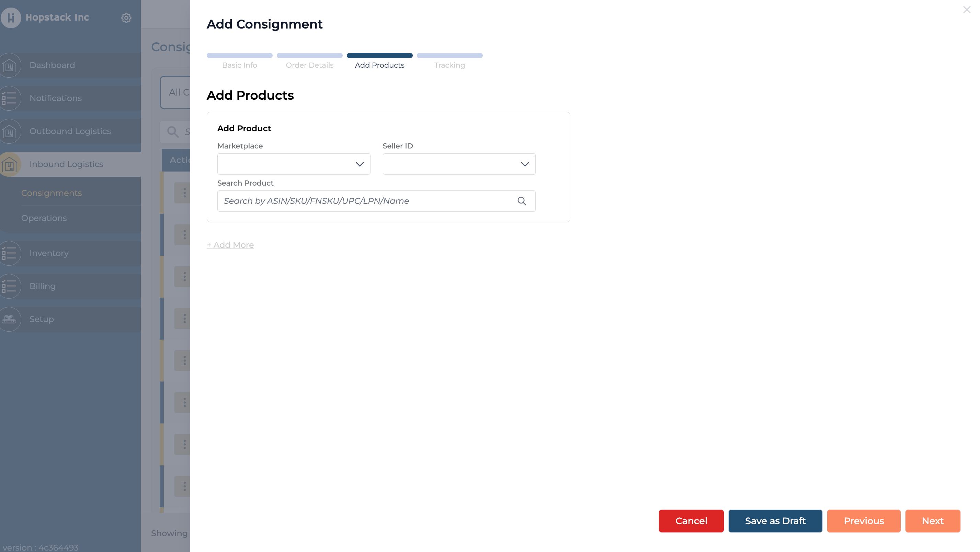Click the Dashboard sidebar icon
This screenshot has height=552, width=980.
point(9,66)
